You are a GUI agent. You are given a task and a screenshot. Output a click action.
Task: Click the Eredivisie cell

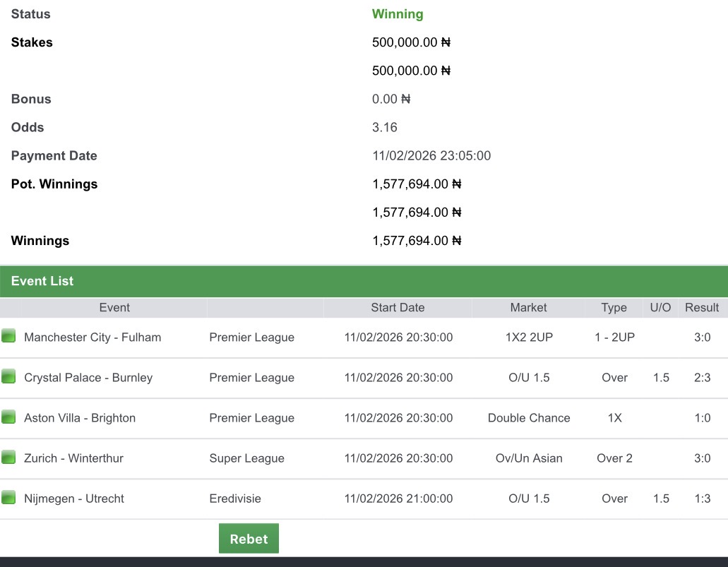pyautogui.click(x=235, y=499)
